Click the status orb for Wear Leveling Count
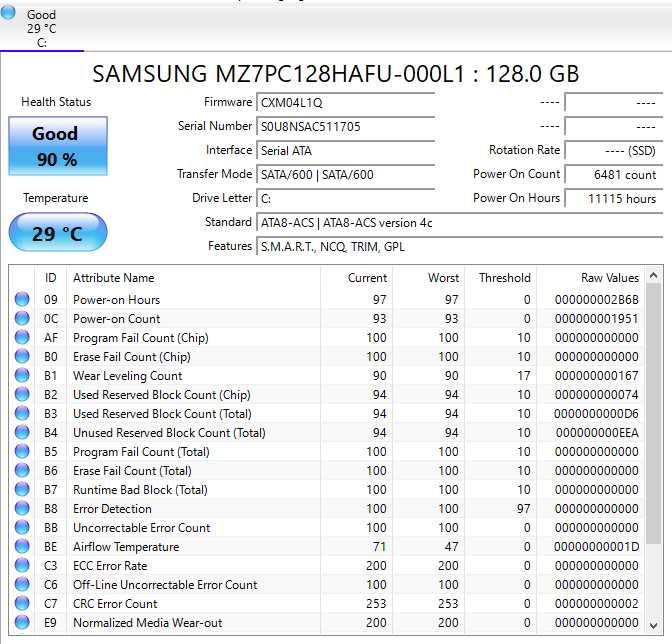Viewport: 672px width, 644px height. pyautogui.click(x=22, y=375)
